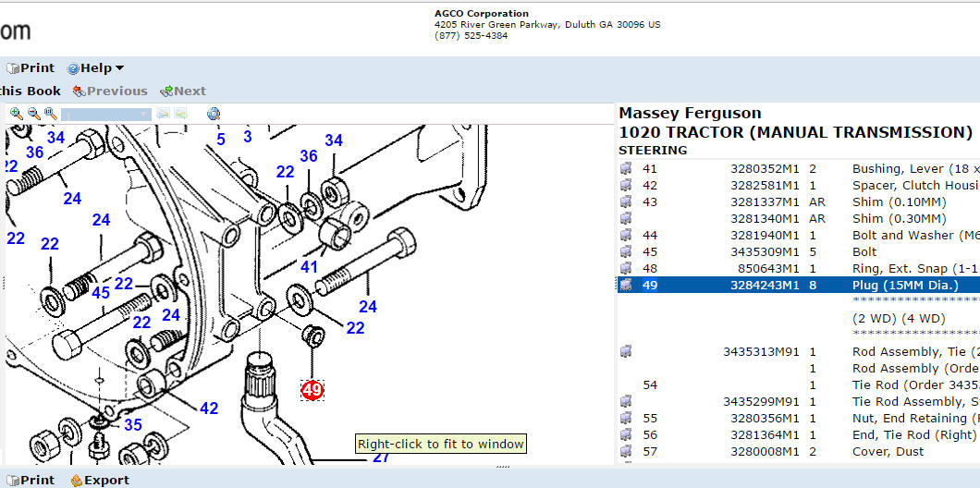This screenshot has height=488, width=980.
Task: Select part number 3281940M1
Action: coord(765,236)
